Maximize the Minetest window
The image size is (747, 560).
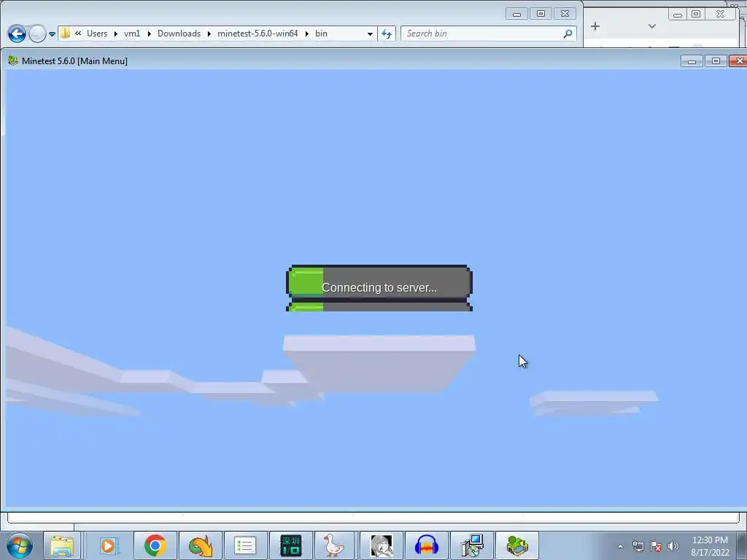716,61
